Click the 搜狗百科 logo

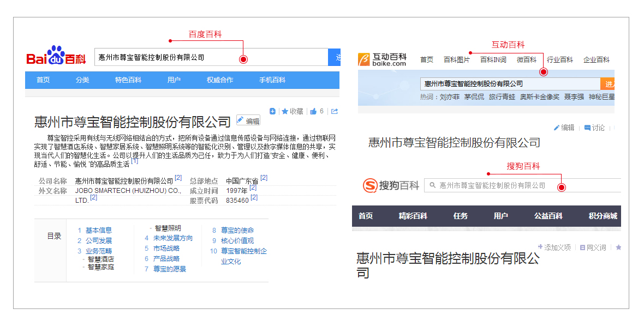coord(391,185)
